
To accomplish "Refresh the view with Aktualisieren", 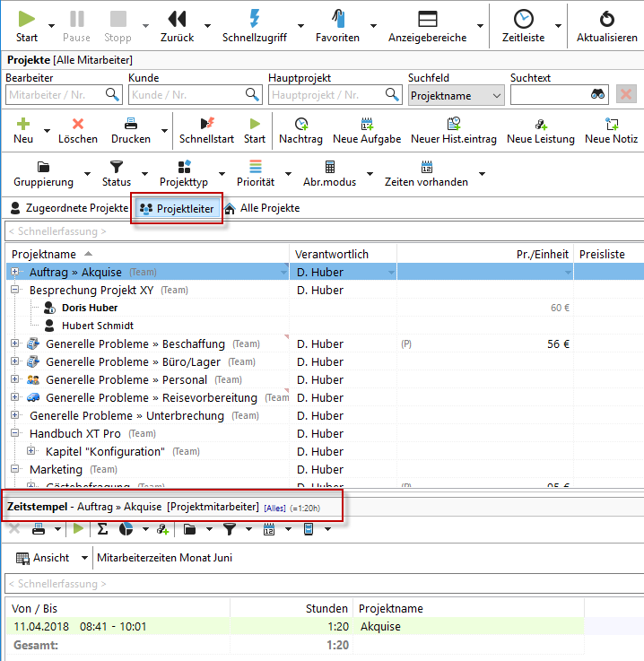I will [607, 19].
